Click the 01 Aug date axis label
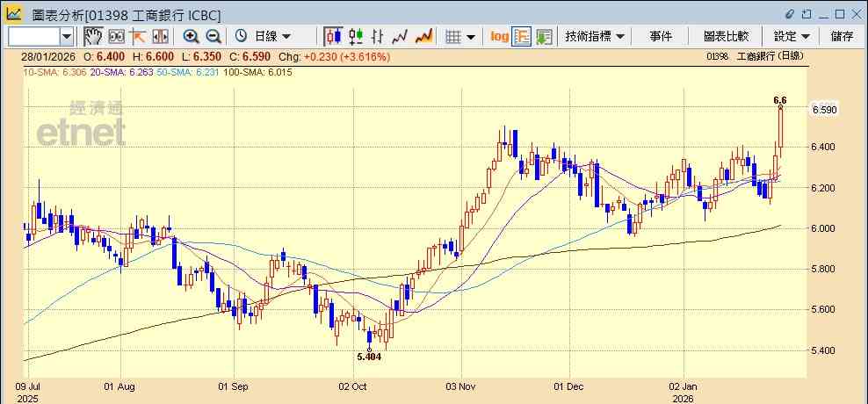The height and width of the screenshot is (404, 868). click(x=118, y=386)
